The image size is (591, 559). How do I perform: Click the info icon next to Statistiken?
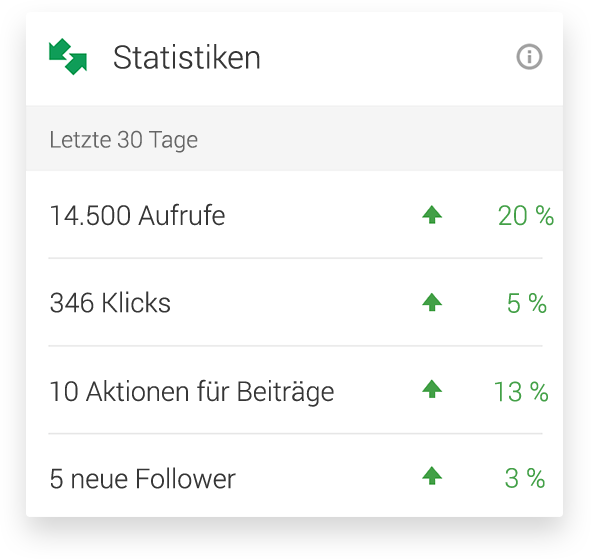pyautogui.click(x=529, y=57)
